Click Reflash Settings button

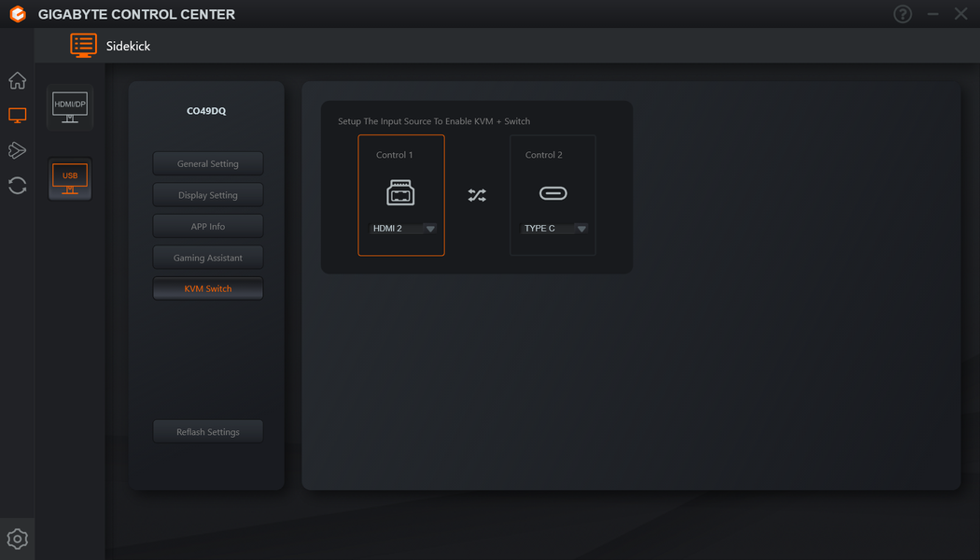(x=208, y=432)
